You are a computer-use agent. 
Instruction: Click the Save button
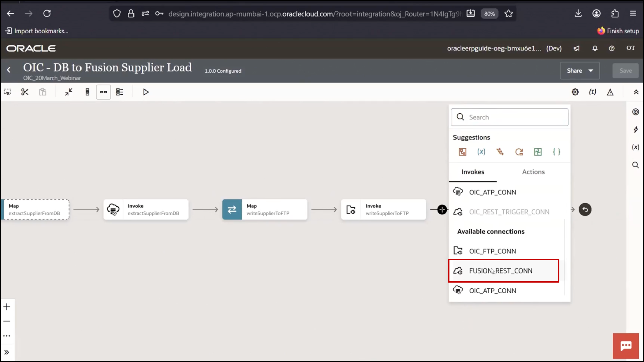tap(625, 71)
